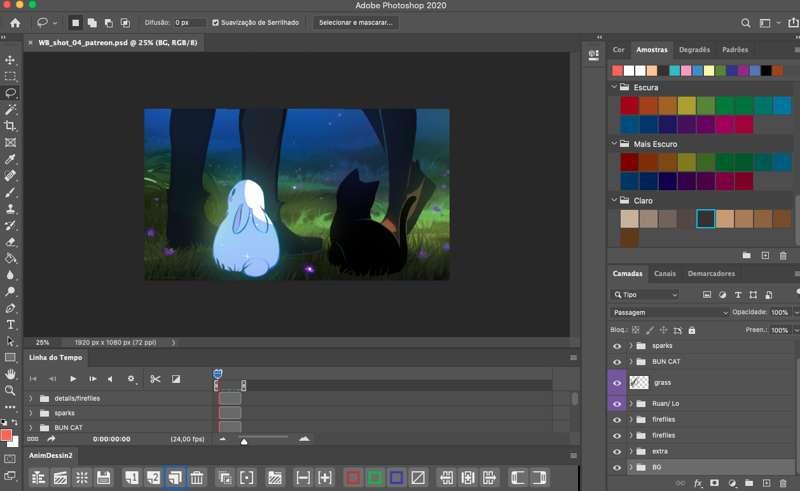
Task: Collapse the Escura swatch group
Action: [x=614, y=87]
